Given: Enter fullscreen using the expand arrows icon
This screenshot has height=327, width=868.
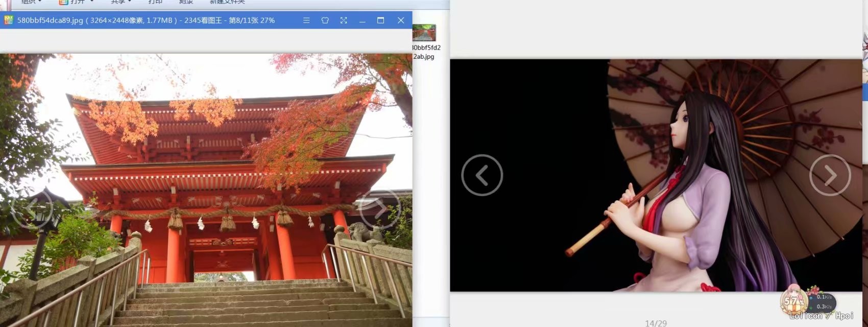Looking at the screenshot, I should pyautogui.click(x=344, y=20).
